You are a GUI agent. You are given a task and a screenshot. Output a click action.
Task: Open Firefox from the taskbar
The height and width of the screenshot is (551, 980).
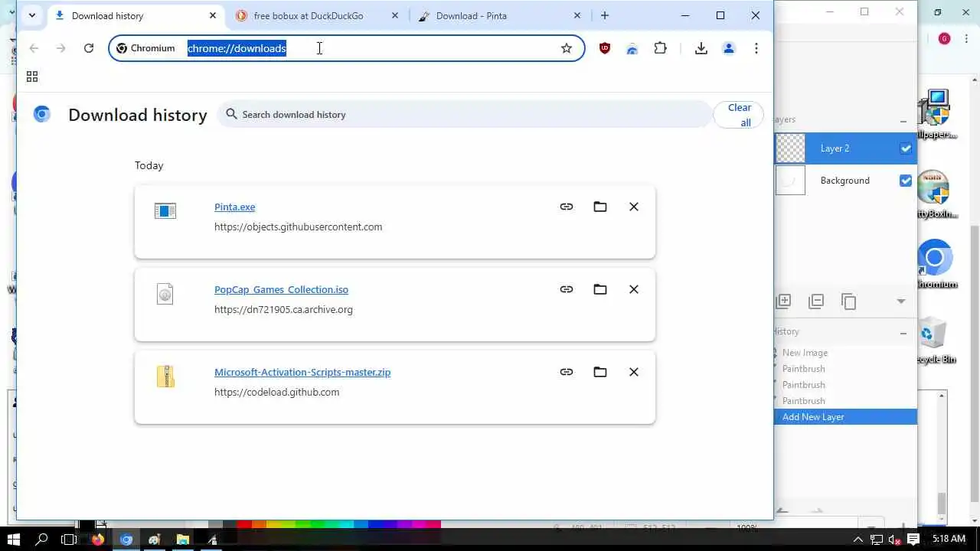pyautogui.click(x=98, y=540)
